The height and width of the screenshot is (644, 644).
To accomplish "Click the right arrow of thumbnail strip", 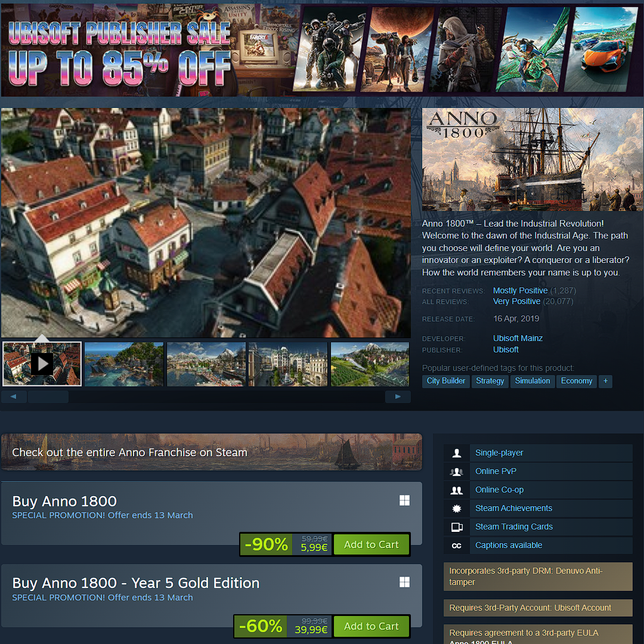I will [398, 397].
